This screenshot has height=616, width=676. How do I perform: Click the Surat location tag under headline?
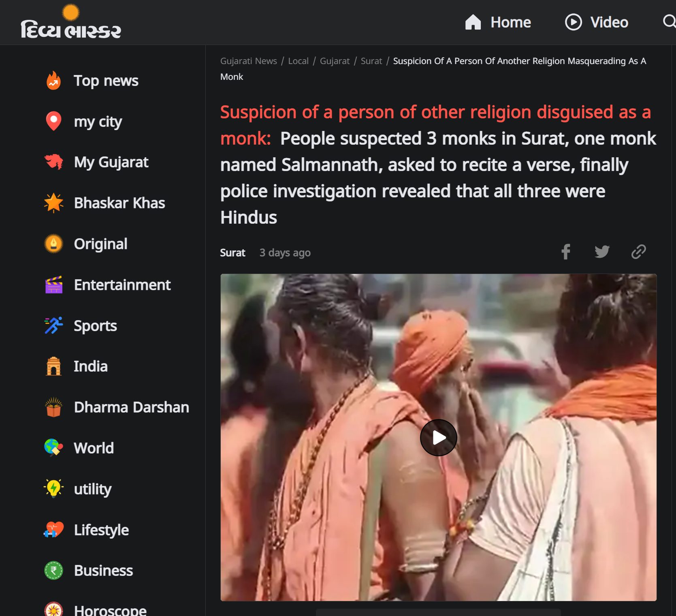pos(232,253)
